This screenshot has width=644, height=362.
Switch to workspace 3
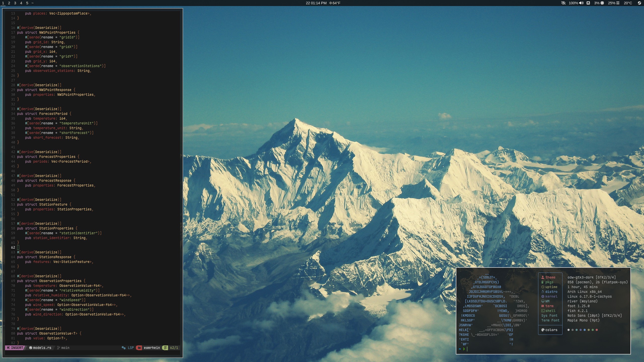(15, 3)
